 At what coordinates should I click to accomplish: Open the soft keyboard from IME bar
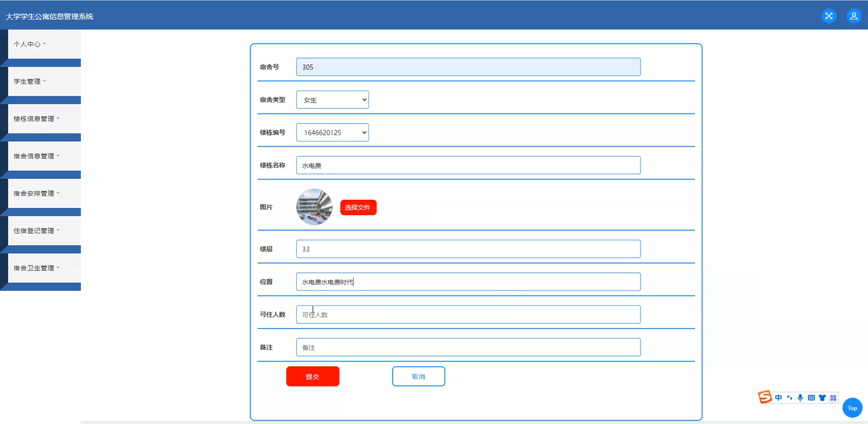pos(811,398)
